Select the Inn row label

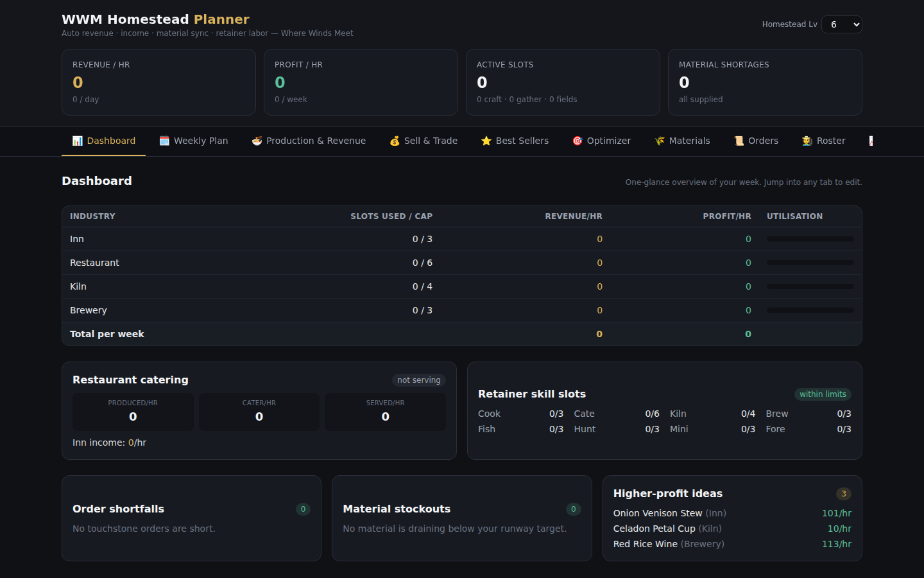77,239
